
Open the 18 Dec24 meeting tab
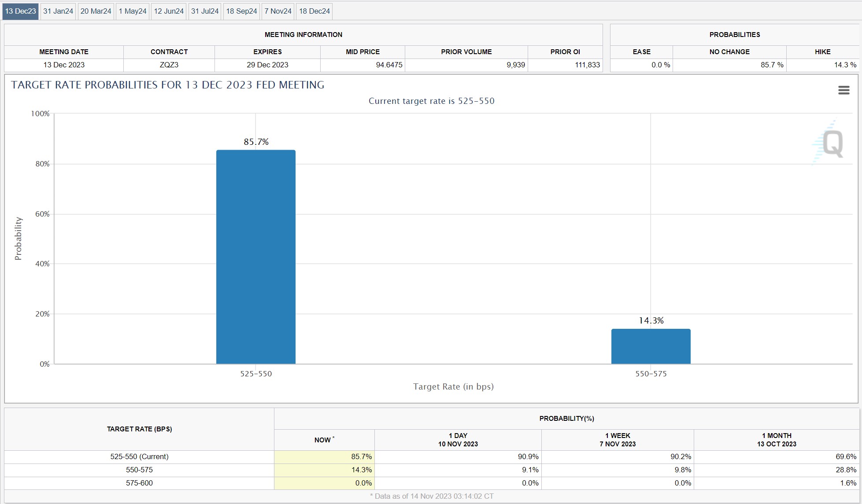point(314,11)
